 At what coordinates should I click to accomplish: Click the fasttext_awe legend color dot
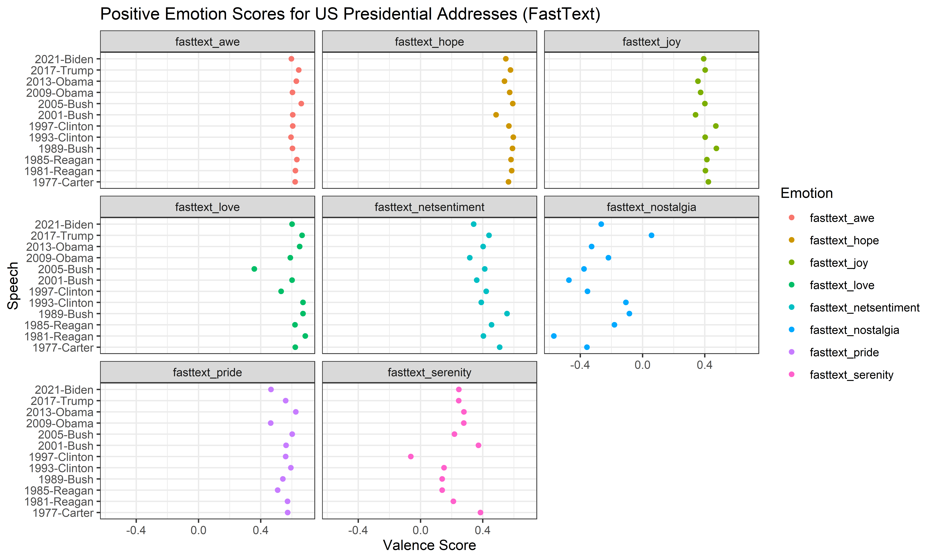point(792,218)
